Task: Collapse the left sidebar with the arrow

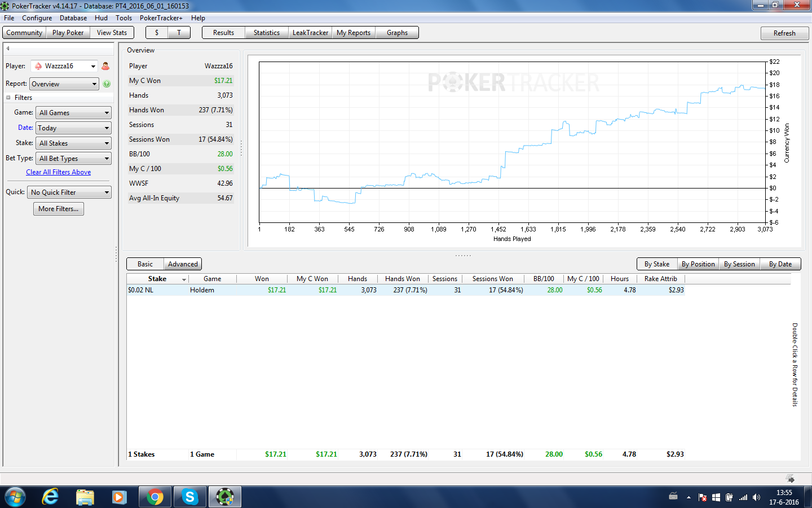Action: 8,49
